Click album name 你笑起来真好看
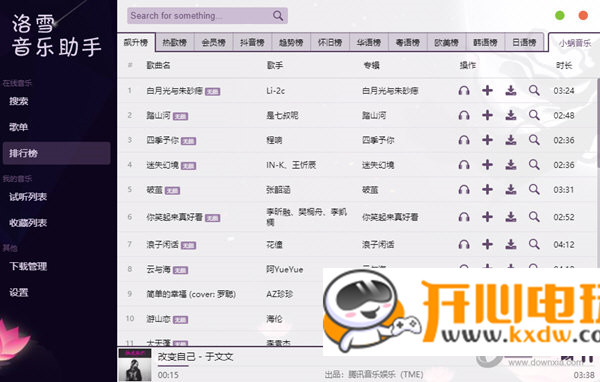The width and height of the screenshot is (600, 382). [390, 217]
